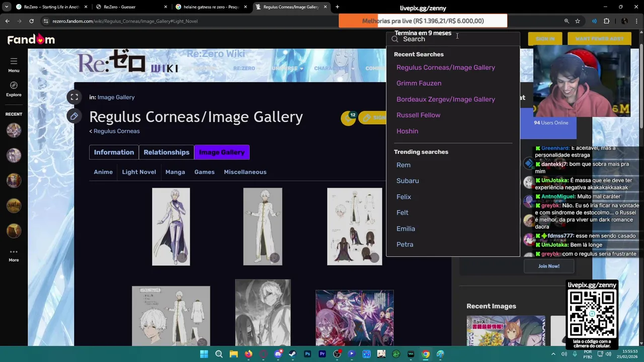Open the Fandom logo home link

[31, 39]
